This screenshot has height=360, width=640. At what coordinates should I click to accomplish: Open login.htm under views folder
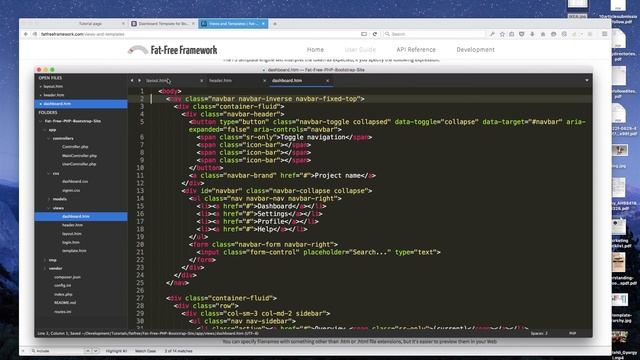[71, 242]
